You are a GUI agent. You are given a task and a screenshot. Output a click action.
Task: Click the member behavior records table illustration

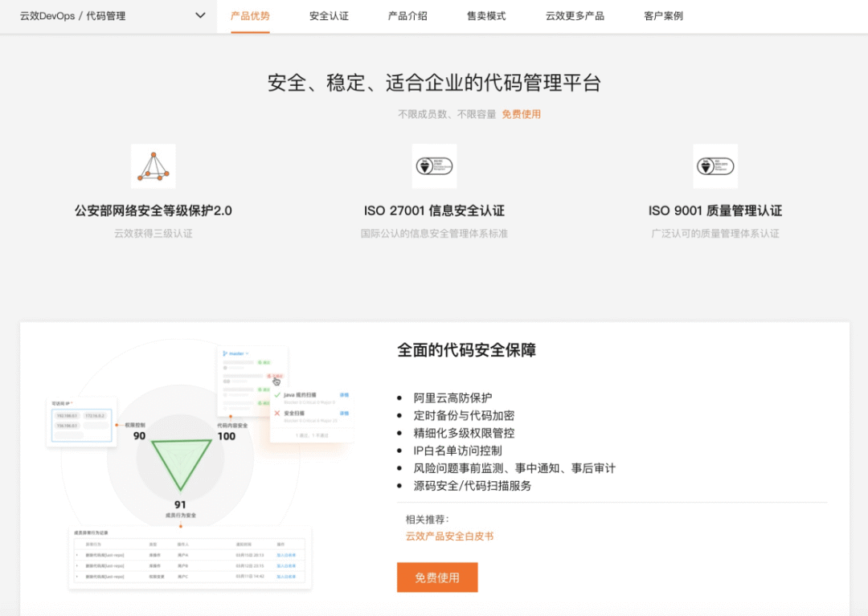[190, 557]
